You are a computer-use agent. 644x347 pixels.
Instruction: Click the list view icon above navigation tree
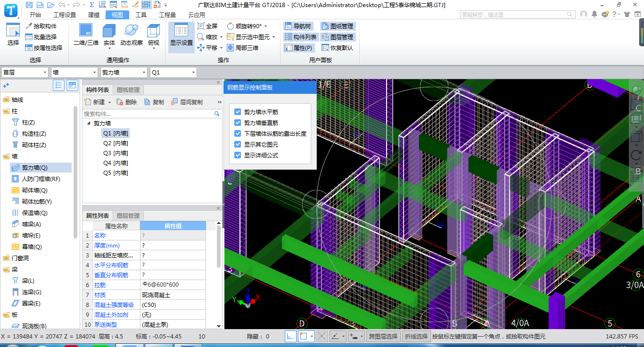click(59, 85)
